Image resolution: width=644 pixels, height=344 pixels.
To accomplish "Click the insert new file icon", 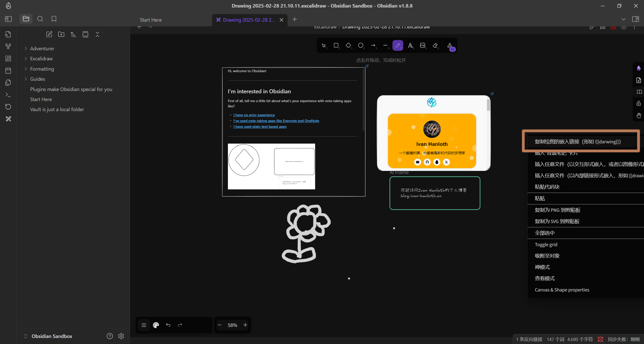I will (639, 80).
